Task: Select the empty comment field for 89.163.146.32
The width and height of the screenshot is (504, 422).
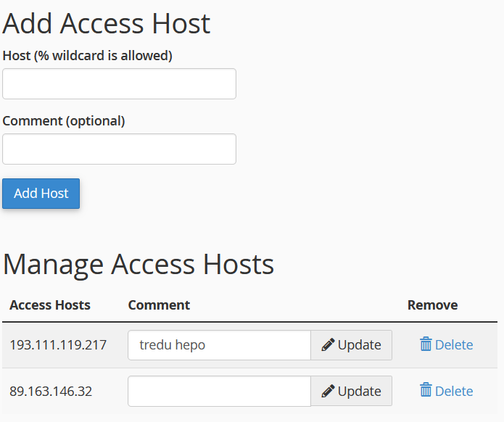Action: click(x=219, y=392)
